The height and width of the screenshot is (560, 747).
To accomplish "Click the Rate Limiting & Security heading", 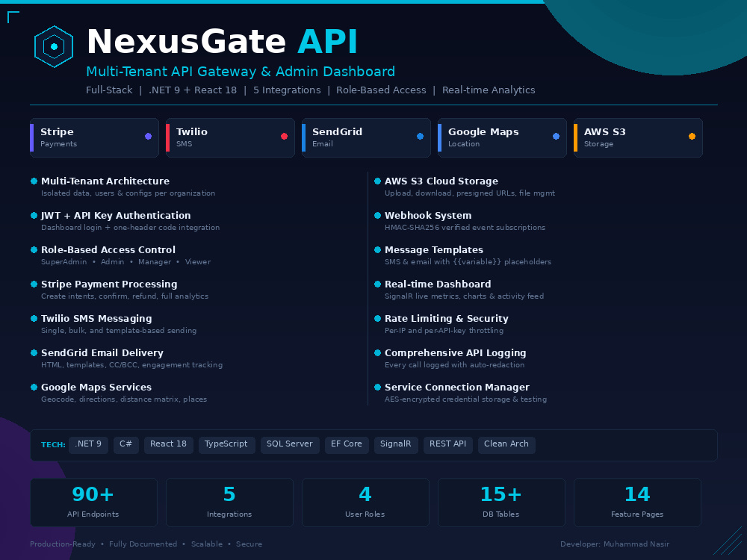I will coord(447,318).
